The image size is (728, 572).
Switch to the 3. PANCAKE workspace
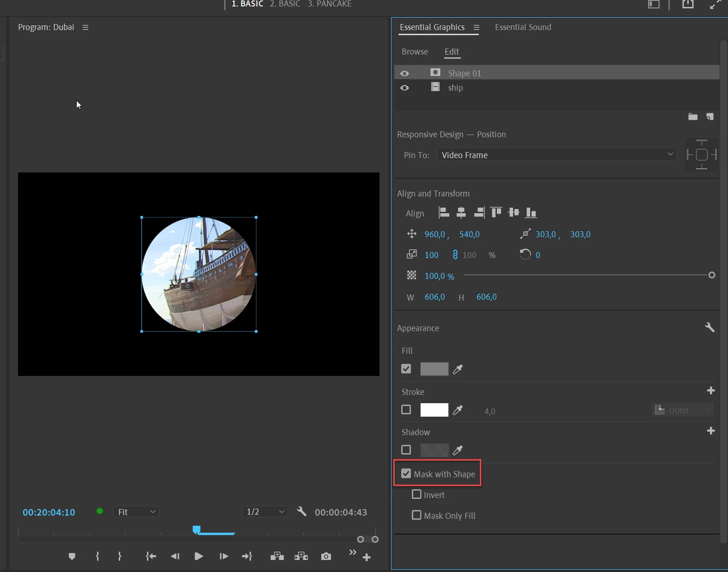point(330,4)
